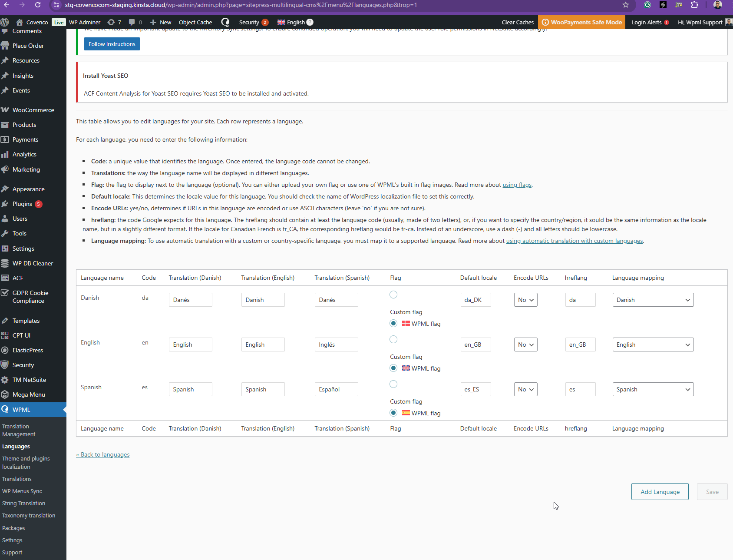Click the browser address bar URL
The width and height of the screenshot is (733, 560).
[241, 5]
